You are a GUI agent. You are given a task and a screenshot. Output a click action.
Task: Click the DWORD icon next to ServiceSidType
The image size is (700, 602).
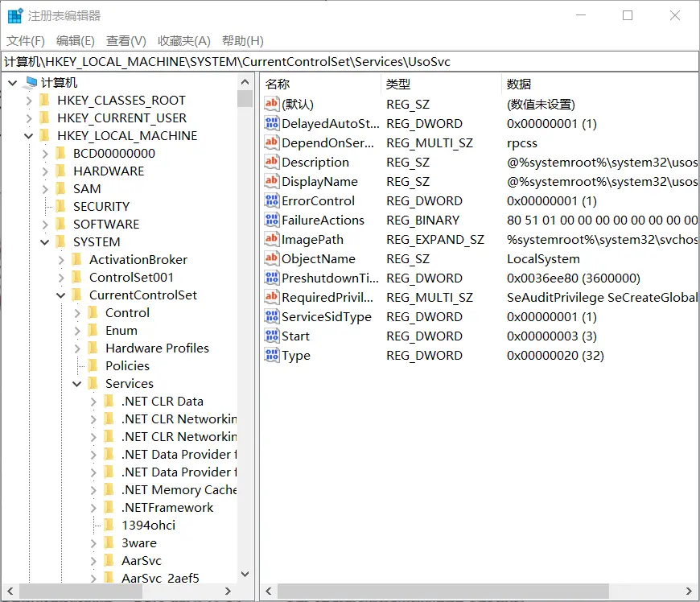[271, 316]
